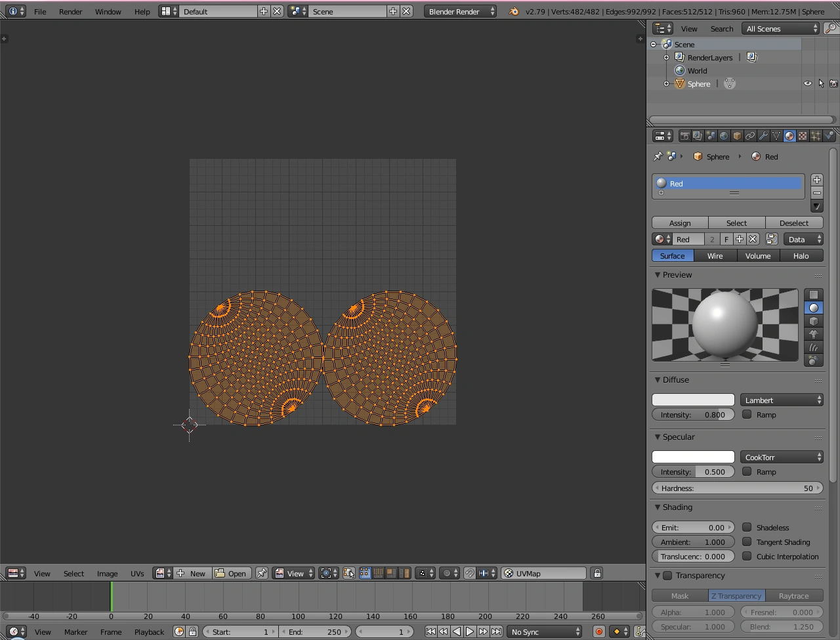Image resolution: width=840 pixels, height=640 pixels.
Task: Open the Render properties tab (camera icon)
Action: tap(684, 136)
